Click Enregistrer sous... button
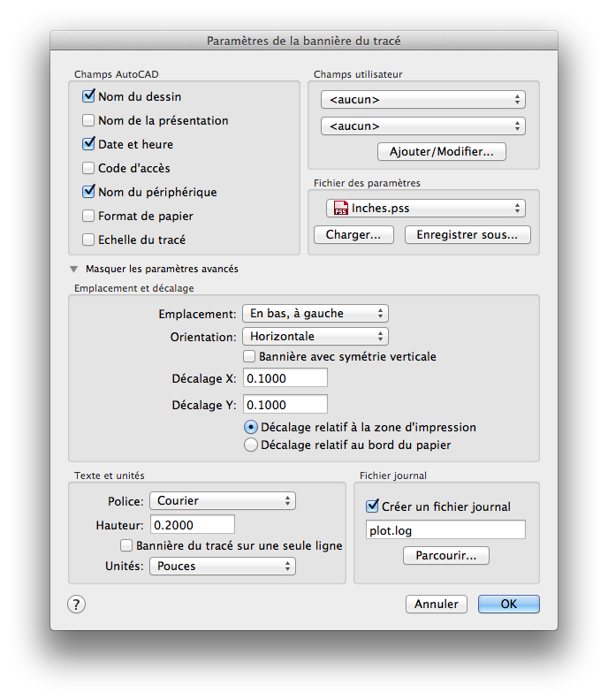This screenshot has width=608, height=700. point(467,235)
